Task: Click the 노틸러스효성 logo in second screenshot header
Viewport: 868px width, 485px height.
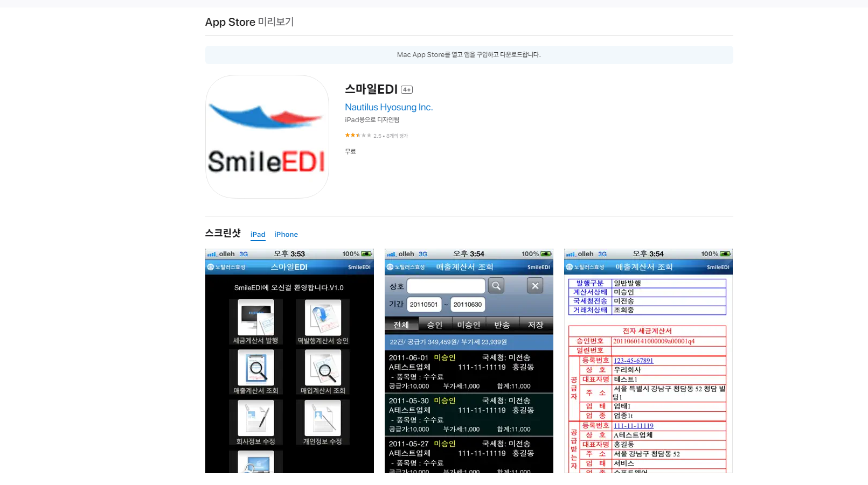Action: pos(405,267)
